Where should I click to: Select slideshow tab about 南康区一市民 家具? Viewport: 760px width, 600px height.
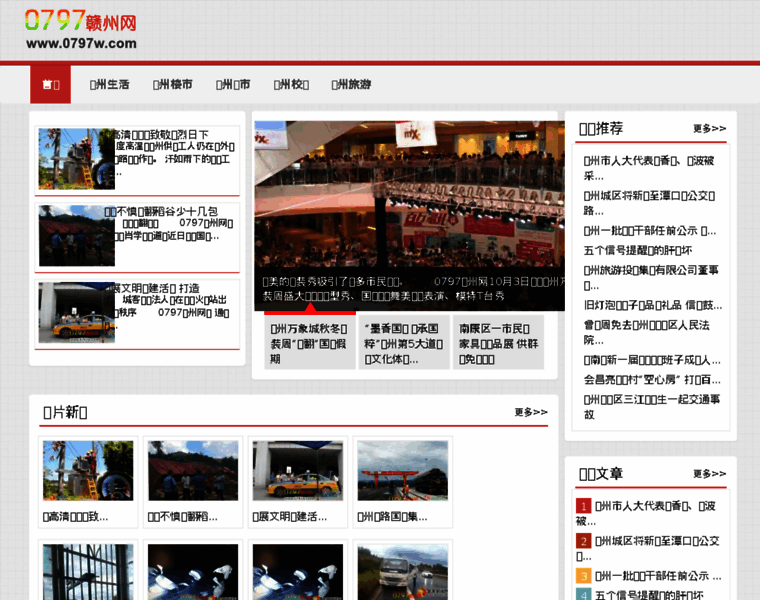[498, 344]
